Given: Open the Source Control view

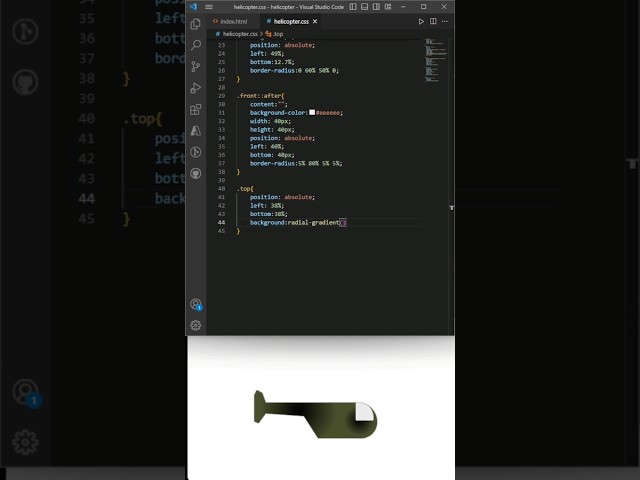Looking at the screenshot, I should (196, 66).
